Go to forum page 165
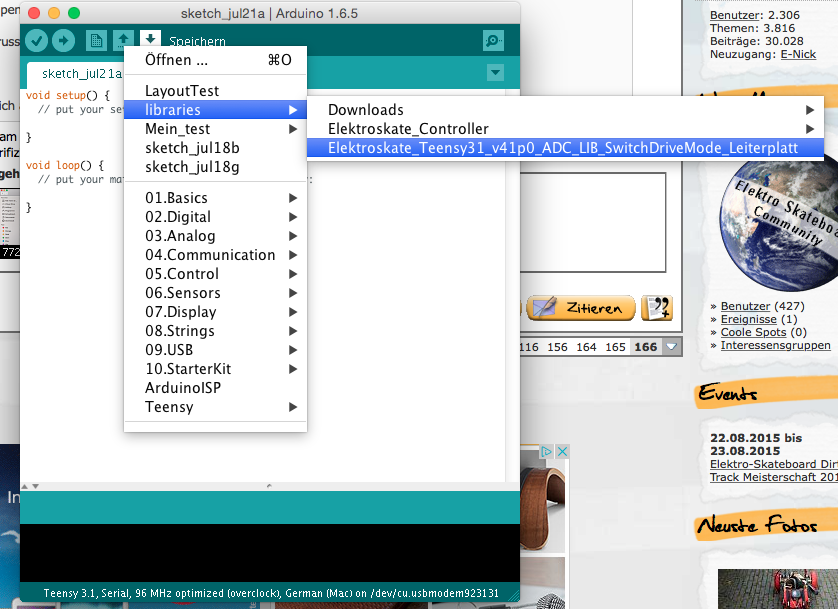The height and width of the screenshot is (609, 838). click(x=615, y=347)
